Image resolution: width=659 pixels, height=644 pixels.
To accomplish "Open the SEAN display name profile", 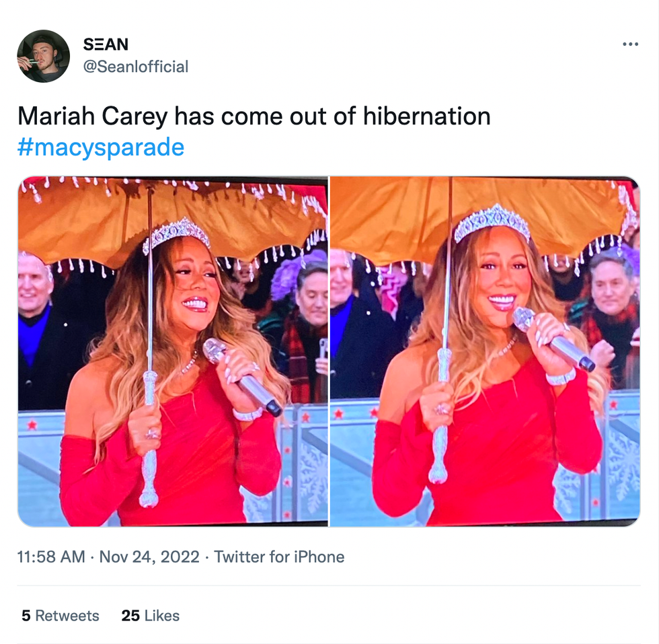I will click(106, 44).
